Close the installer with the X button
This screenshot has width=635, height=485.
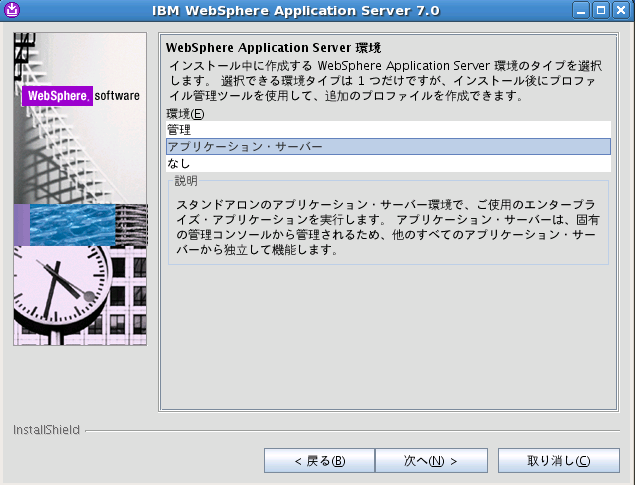click(x=621, y=11)
